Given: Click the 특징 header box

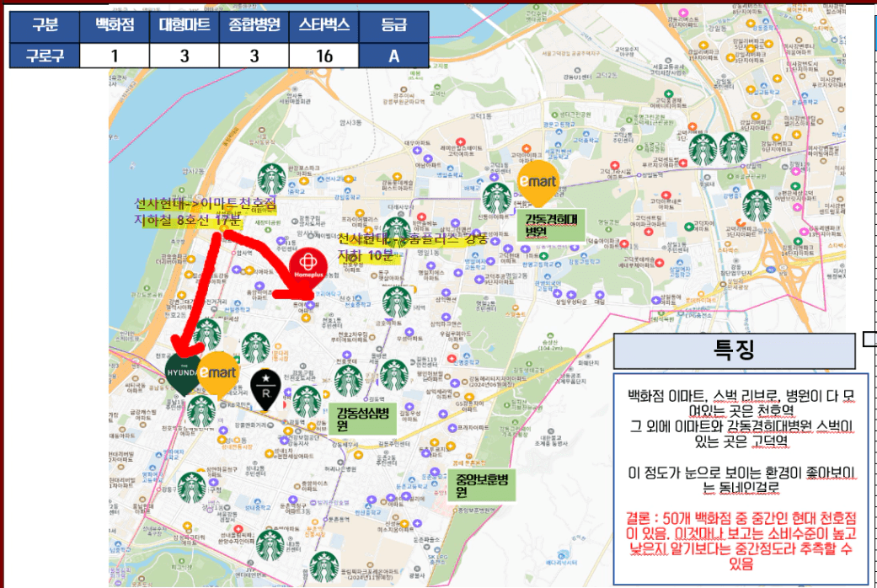Looking at the screenshot, I should point(735,350).
